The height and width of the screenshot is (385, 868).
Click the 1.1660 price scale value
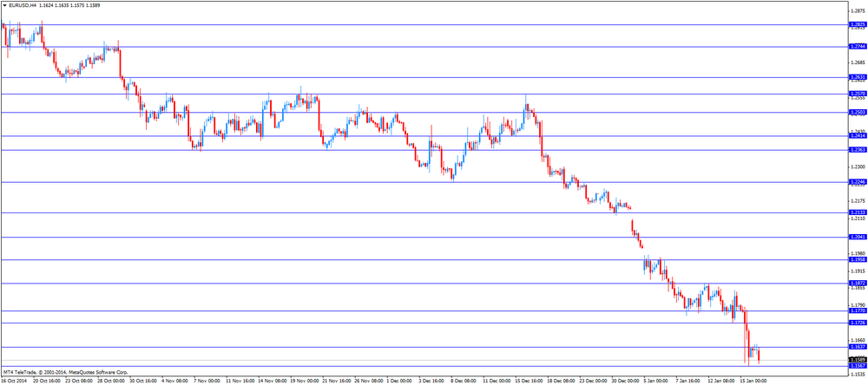click(x=858, y=341)
